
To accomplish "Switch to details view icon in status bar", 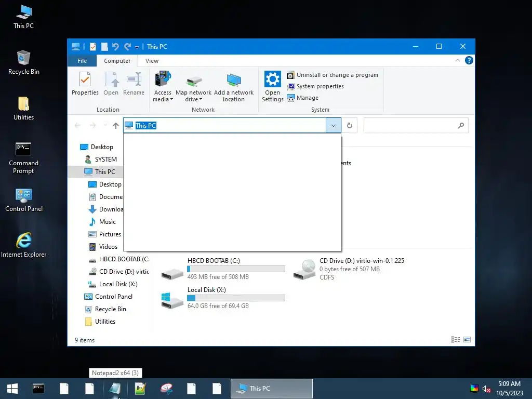I will [x=456, y=340].
